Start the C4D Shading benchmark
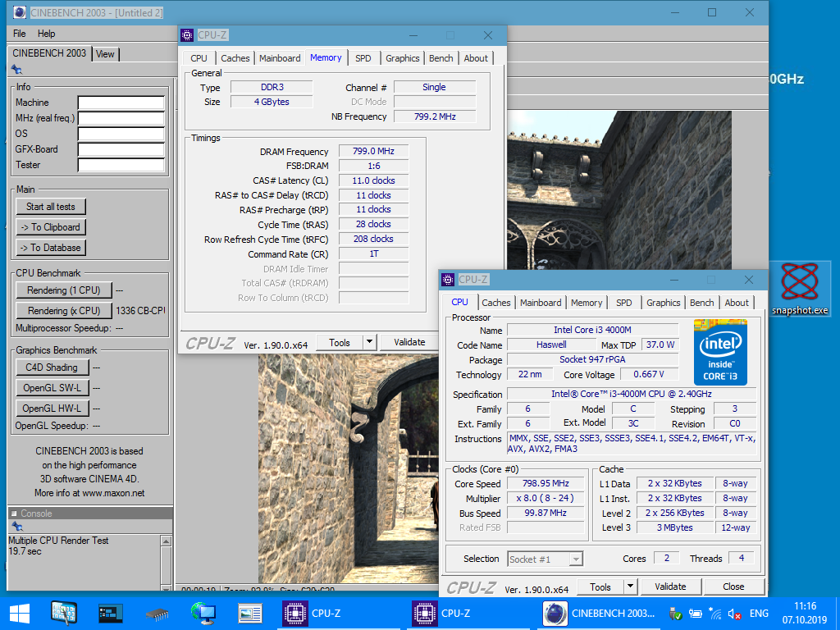Viewport: 840px width, 630px height. pyautogui.click(x=52, y=367)
